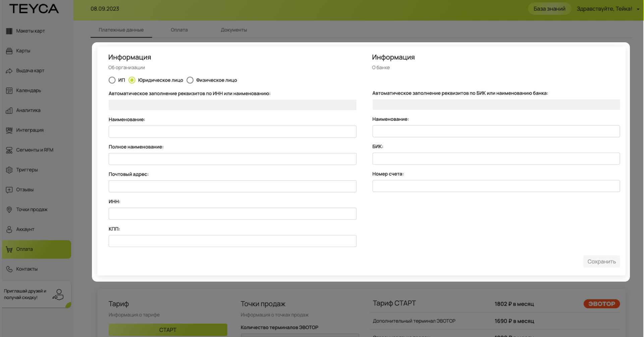The image size is (644, 337).
Task: Open the Триггеры gear icon
Action: point(9,170)
